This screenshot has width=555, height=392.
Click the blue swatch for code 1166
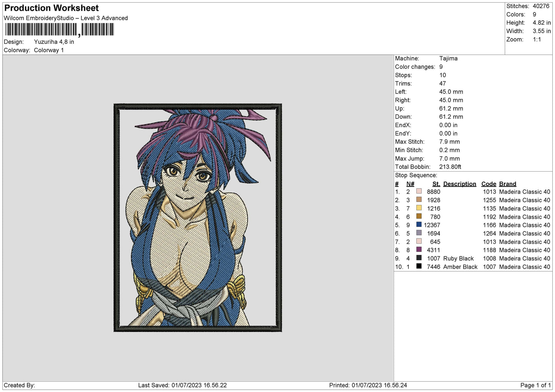point(419,225)
